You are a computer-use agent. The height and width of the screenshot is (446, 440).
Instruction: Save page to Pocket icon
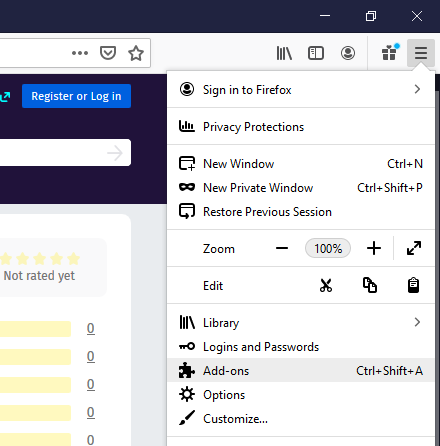(x=108, y=53)
